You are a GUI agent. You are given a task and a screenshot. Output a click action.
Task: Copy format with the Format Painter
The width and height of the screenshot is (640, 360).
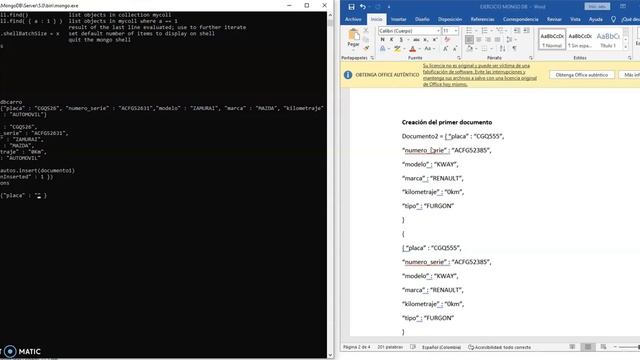tap(366, 49)
